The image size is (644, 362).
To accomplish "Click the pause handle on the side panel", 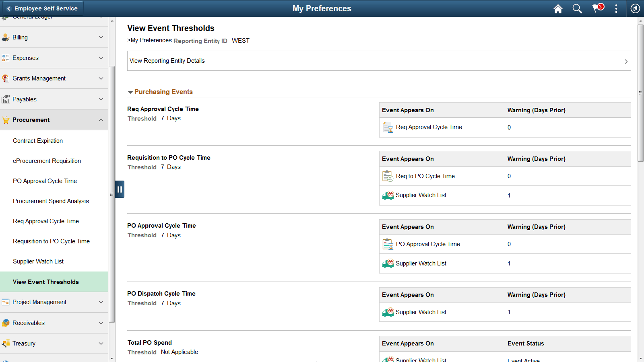I will click(x=120, y=189).
